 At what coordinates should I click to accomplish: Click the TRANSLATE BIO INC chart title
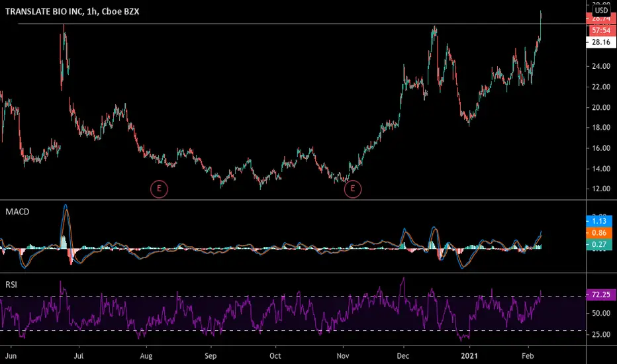coord(72,11)
